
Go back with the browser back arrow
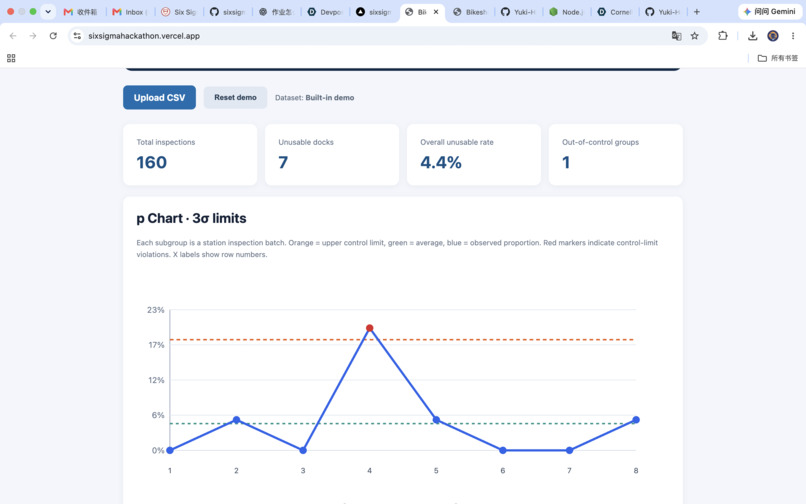coord(13,35)
